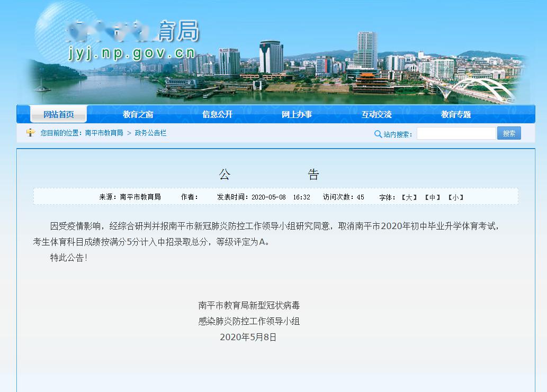Click the 搜索 button
The image size is (547, 392).
pos(509,133)
